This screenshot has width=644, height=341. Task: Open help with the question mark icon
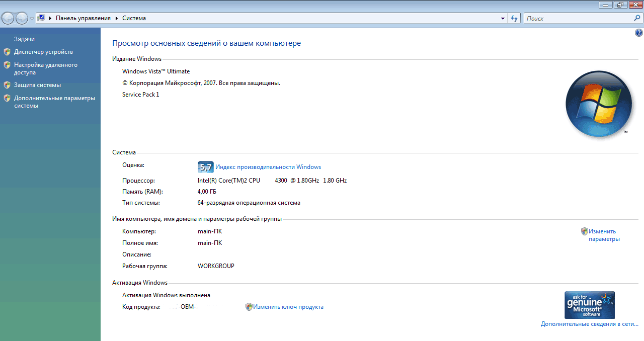[x=639, y=33]
